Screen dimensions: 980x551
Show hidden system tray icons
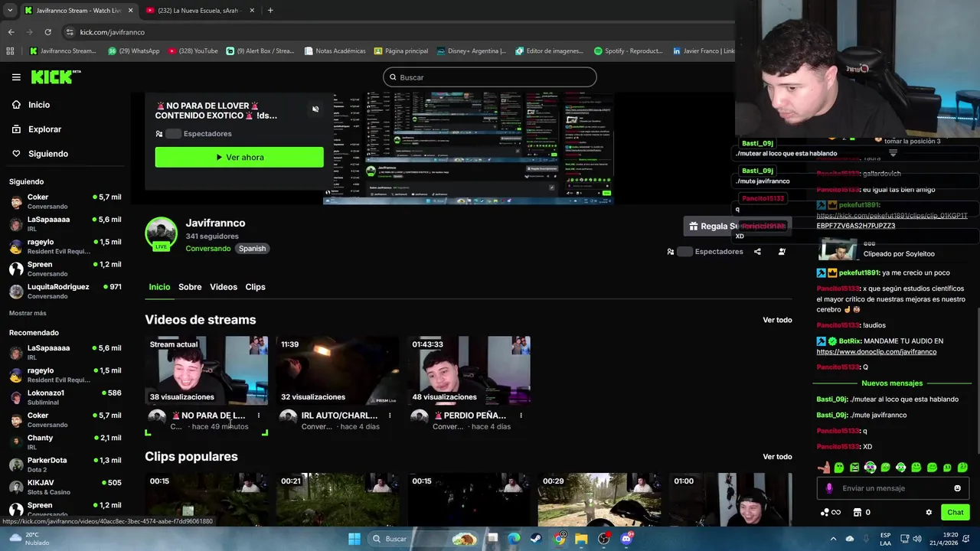[x=834, y=539]
